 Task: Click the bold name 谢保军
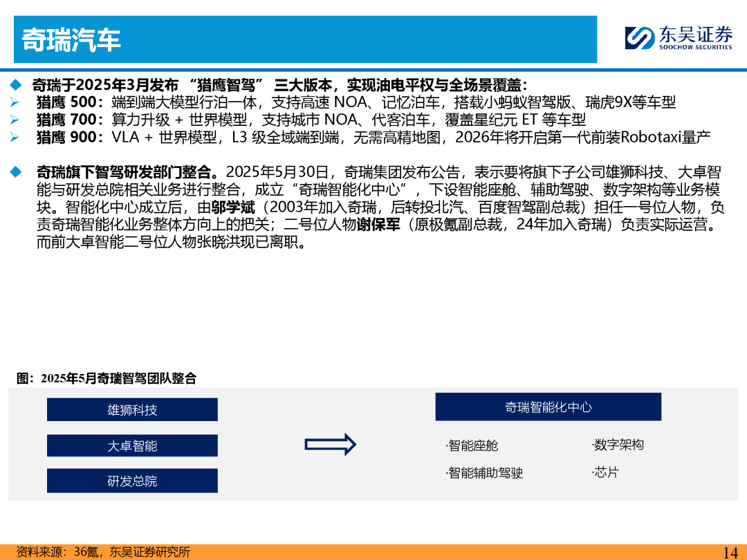[378, 224]
